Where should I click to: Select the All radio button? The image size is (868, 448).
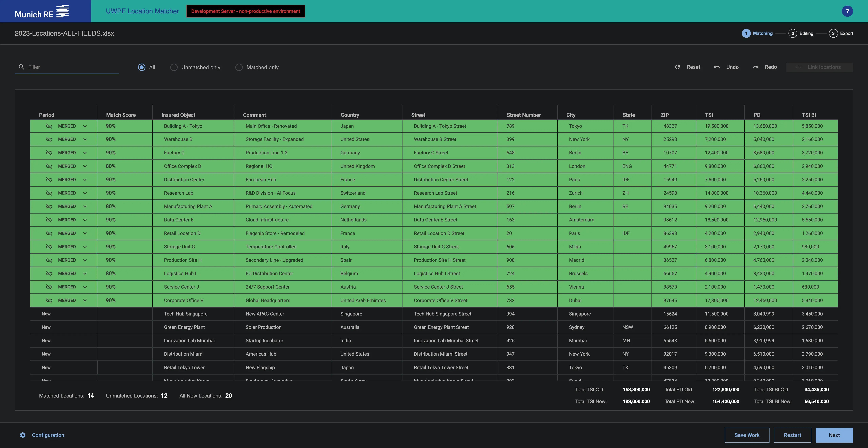coord(142,67)
